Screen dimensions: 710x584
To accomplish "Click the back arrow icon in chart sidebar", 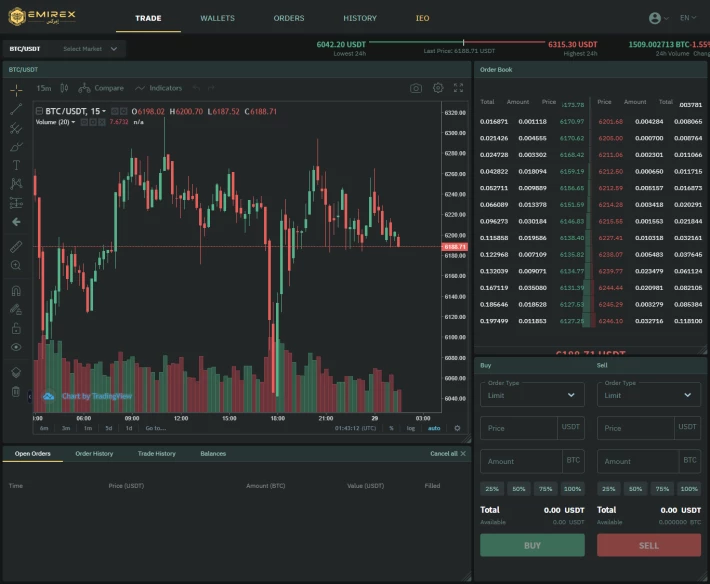I will (x=16, y=222).
